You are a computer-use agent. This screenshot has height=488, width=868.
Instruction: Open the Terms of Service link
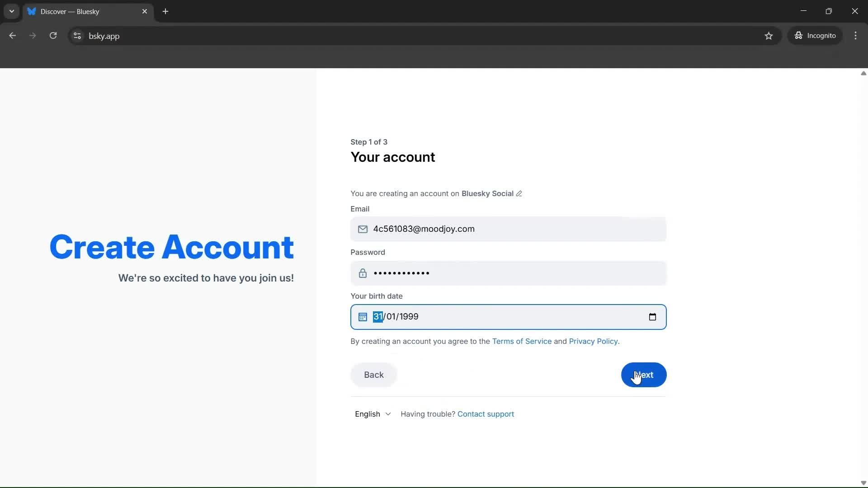(521, 341)
